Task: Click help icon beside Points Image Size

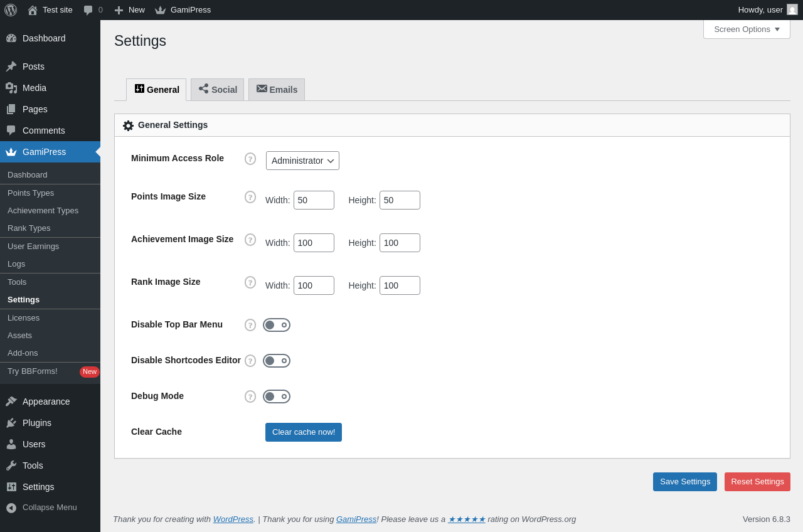Action: coord(250,197)
